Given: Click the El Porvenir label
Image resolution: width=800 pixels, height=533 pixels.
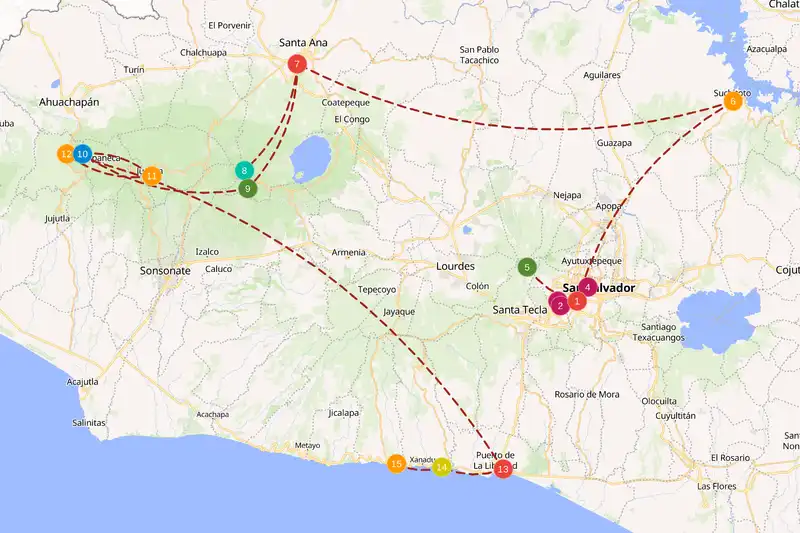Looking at the screenshot, I should [x=230, y=26].
